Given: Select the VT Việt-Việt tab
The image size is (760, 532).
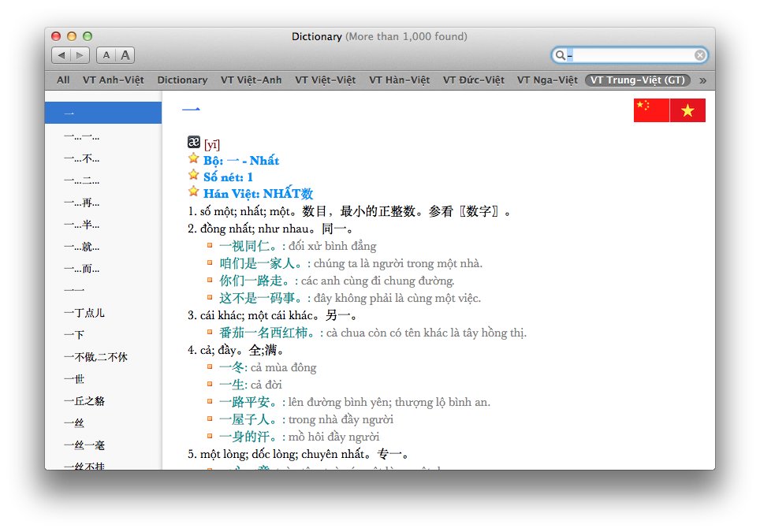Looking at the screenshot, I should [326, 80].
